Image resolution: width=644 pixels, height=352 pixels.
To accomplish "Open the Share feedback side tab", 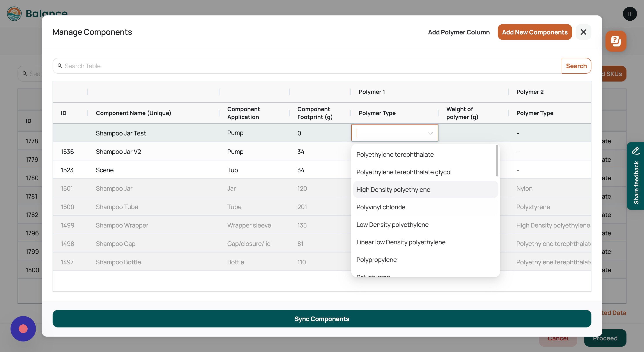I will (635, 176).
